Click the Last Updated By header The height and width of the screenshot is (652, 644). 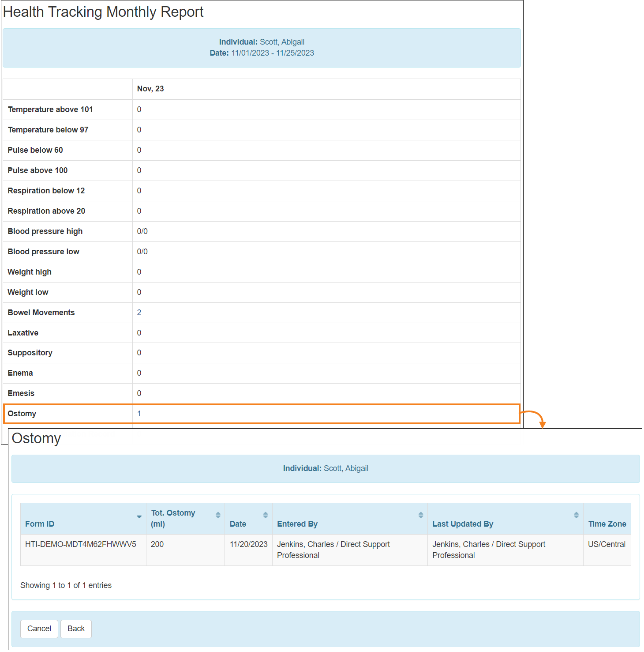point(505,519)
